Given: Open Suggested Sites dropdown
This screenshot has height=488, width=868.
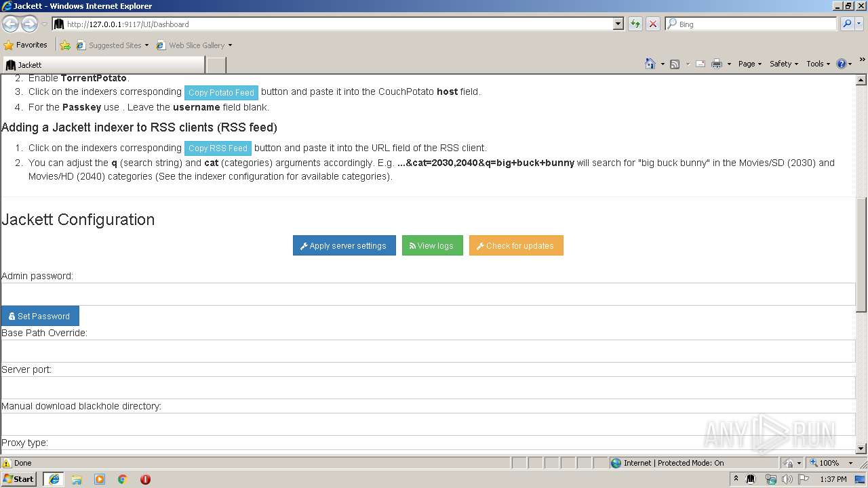Looking at the screenshot, I should coord(112,45).
